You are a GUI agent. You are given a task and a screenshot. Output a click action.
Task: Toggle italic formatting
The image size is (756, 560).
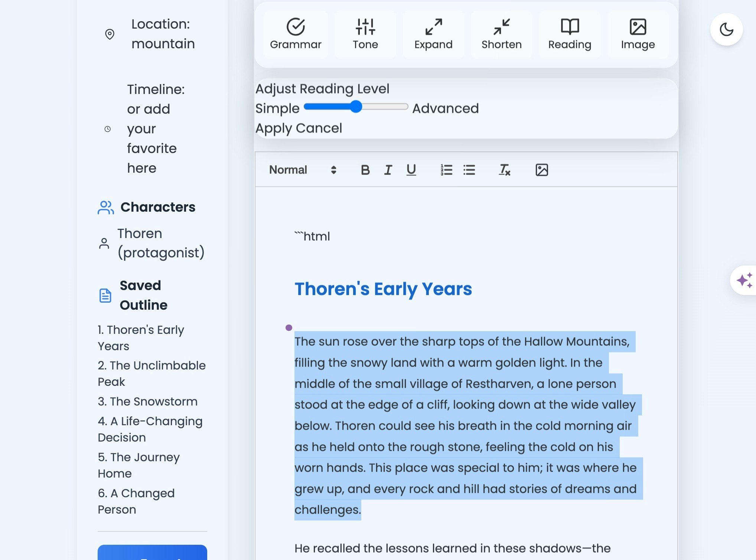(x=388, y=170)
